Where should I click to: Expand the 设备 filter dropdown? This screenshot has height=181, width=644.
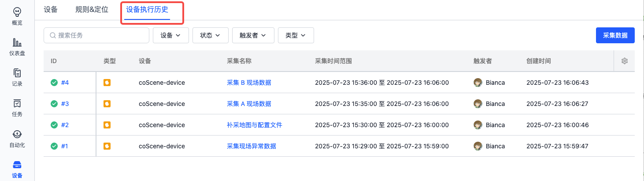coord(171,35)
